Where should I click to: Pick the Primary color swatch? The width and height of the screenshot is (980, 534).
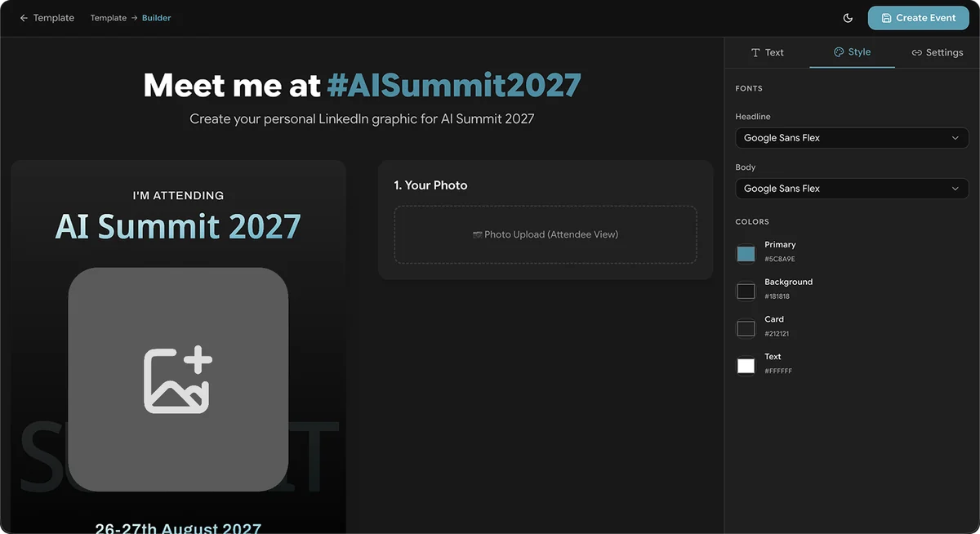[x=746, y=253]
